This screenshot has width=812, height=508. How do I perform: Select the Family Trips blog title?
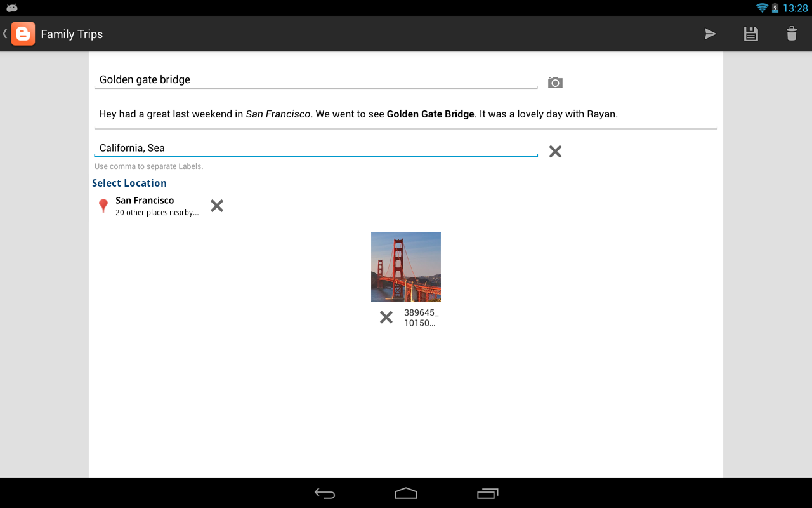point(71,34)
